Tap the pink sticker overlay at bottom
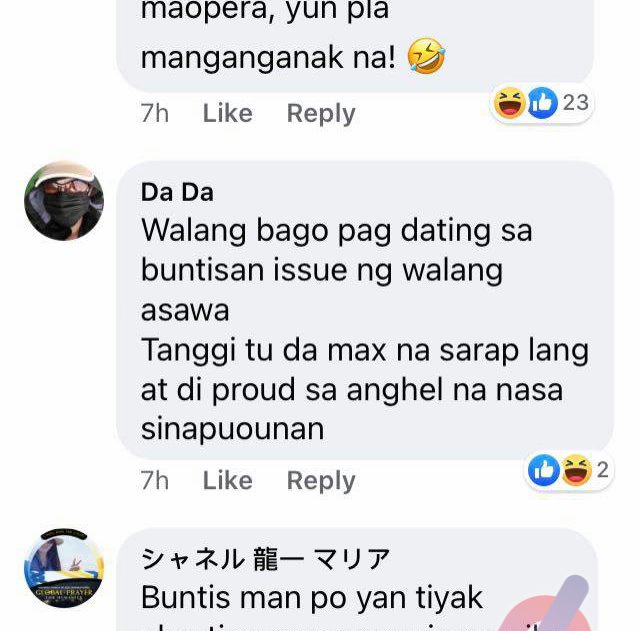This screenshot has width=640, height=631. (x=545, y=604)
